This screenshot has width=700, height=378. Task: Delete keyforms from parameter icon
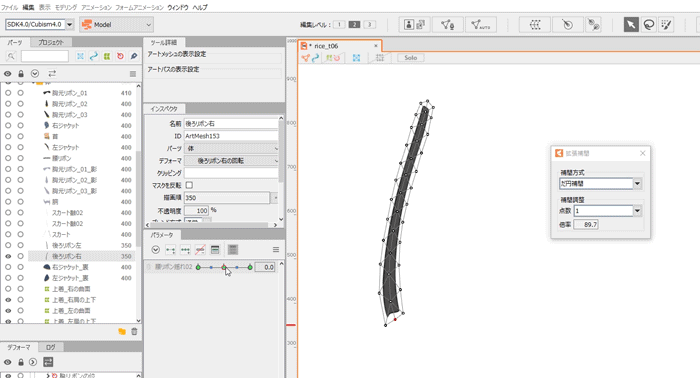click(200, 250)
